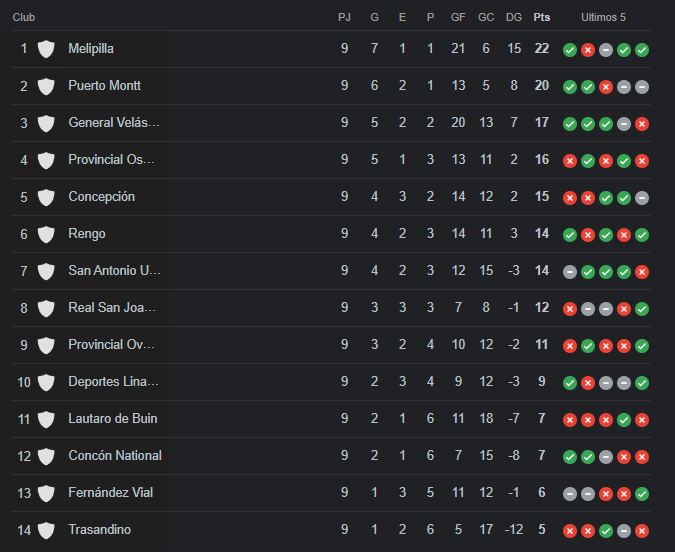The height and width of the screenshot is (552, 675).
Task: Click Trasandino's shield crest icon
Action: click(x=46, y=530)
